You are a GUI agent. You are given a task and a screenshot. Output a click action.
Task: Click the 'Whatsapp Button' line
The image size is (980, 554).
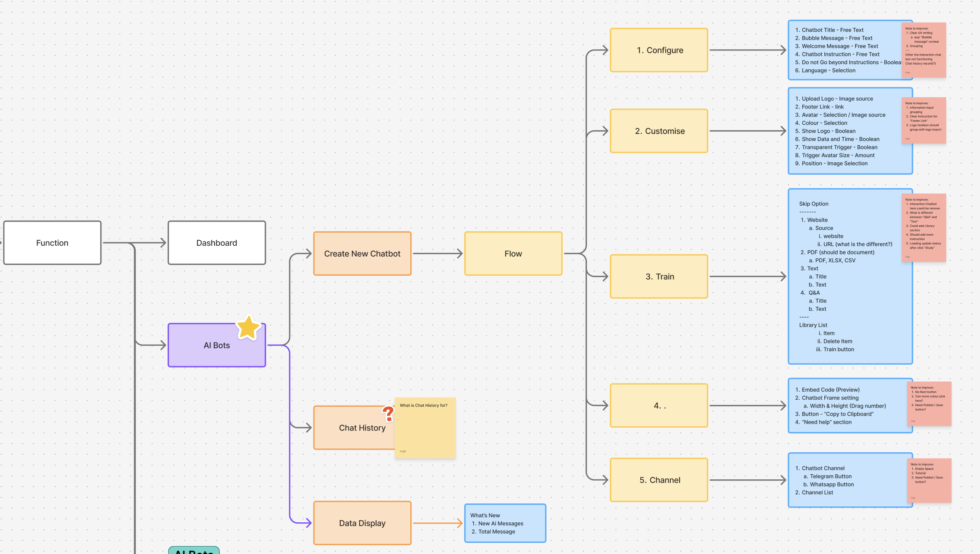828,484
